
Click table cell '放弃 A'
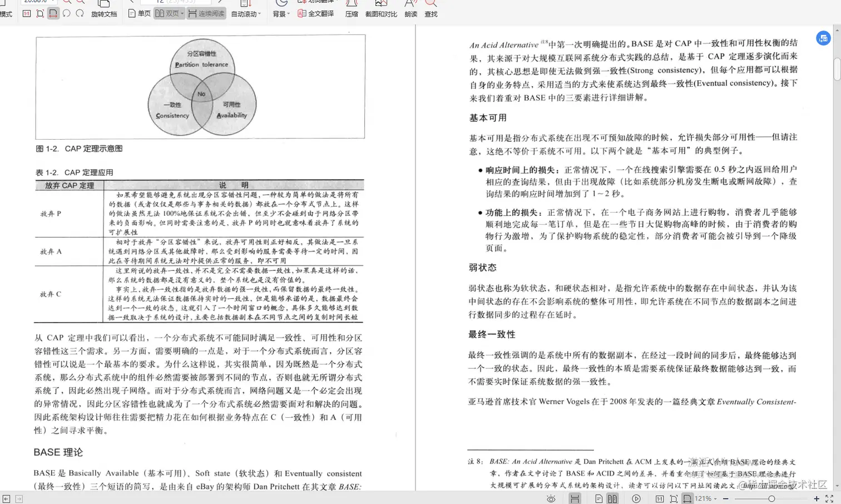pyautogui.click(x=51, y=251)
